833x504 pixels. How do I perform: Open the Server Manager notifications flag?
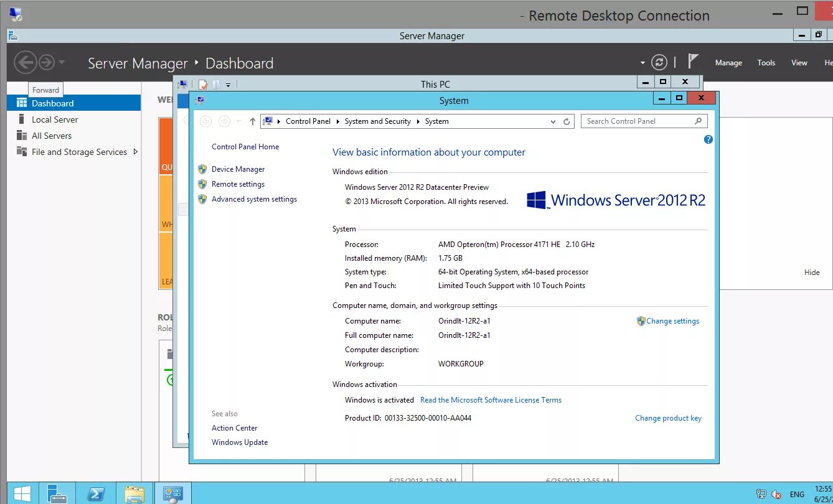click(693, 61)
